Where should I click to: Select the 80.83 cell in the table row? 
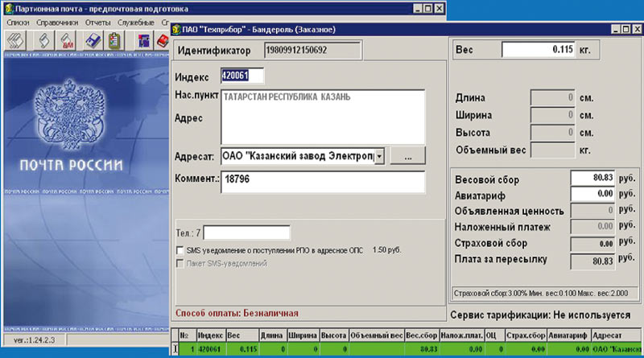pos(422,349)
